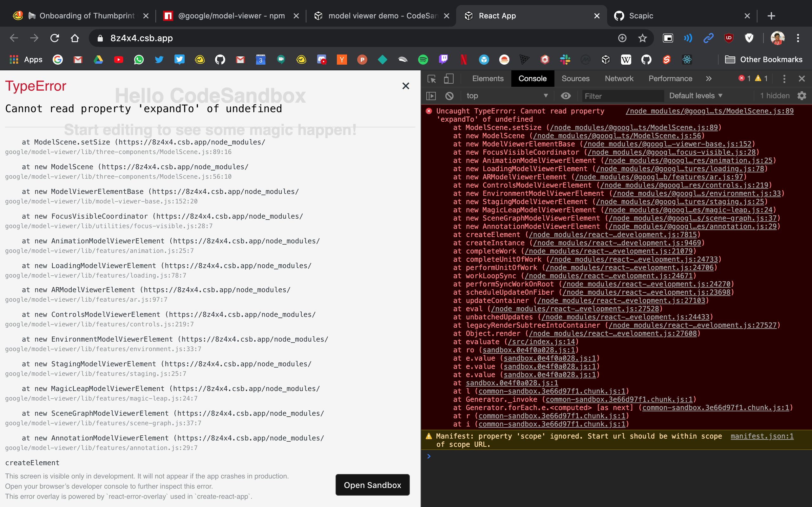Toggle the device toolbar in DevTools
The image size is (812, 507).
pyautogui.click(x=449, y=79)
